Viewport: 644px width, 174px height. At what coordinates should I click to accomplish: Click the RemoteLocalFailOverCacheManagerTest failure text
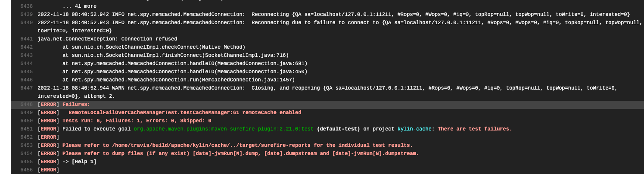185,113
